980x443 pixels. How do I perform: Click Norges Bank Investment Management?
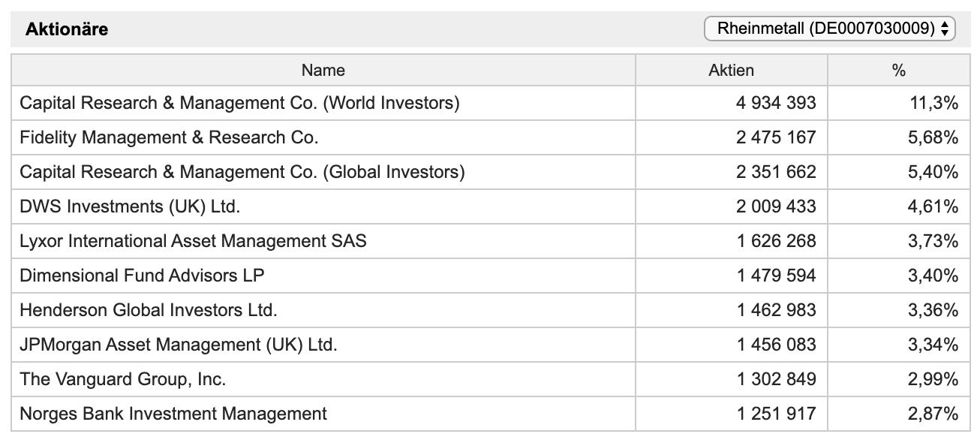point(173,414)
